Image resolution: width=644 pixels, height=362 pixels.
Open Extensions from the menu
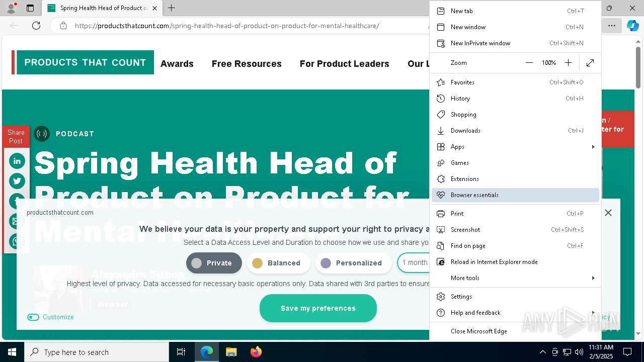tap(515, 179)
